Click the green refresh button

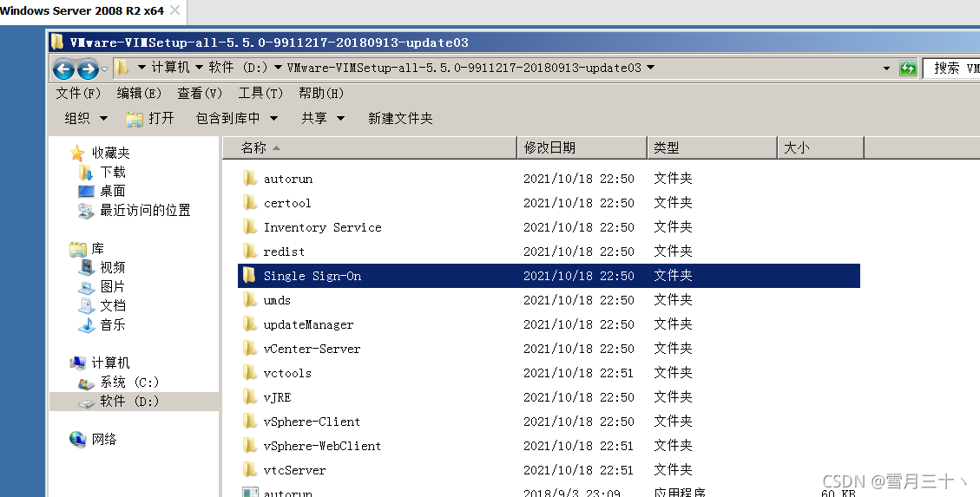[908, 68]
